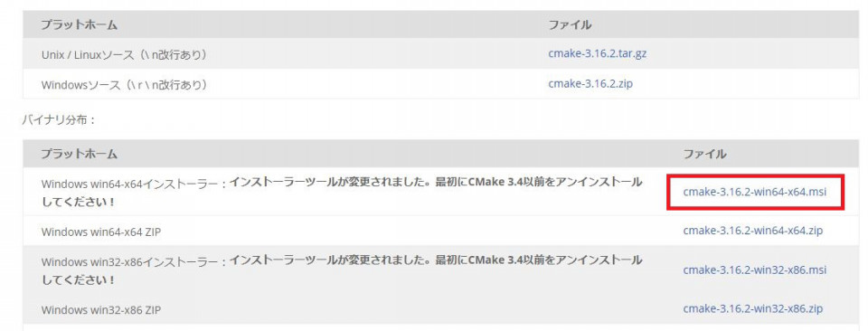Download the cmake-3.16.2-win64-x64.msi installer
Image resolution: width=868 pixels, height=331 pixels.
[x=755, y=192]
